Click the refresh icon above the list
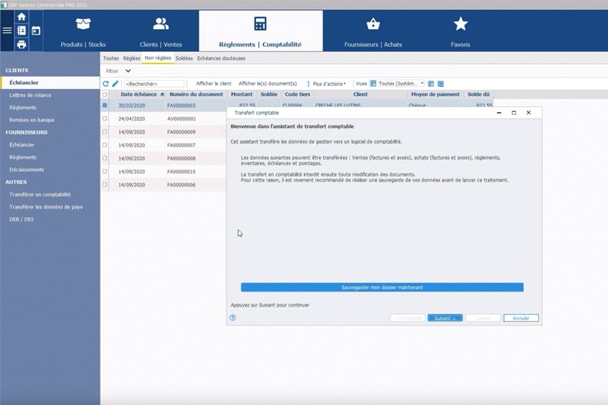Viewport: 608px width, 405px height. (x=106, y=84)
